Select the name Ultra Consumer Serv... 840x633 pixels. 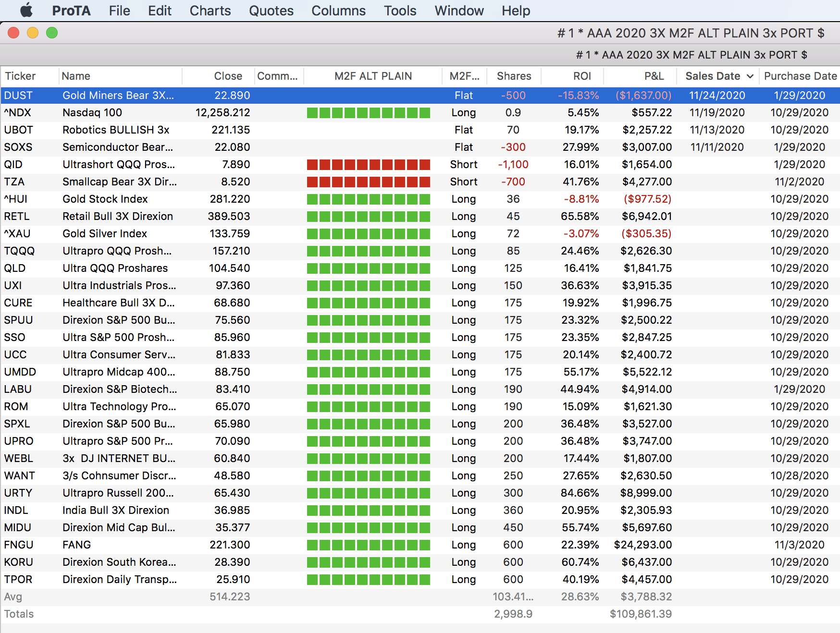tap(119, 354)
